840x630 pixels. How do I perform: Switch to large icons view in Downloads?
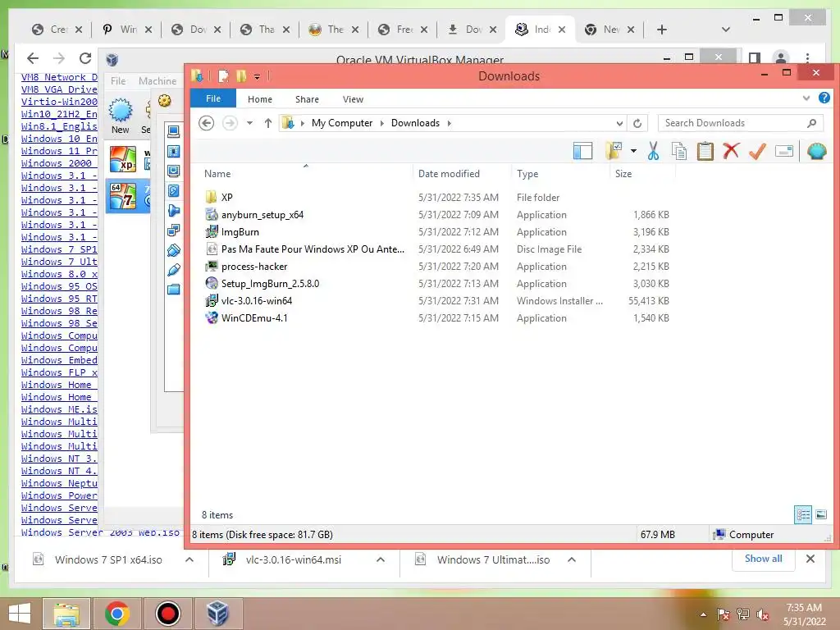click(820, 515)
